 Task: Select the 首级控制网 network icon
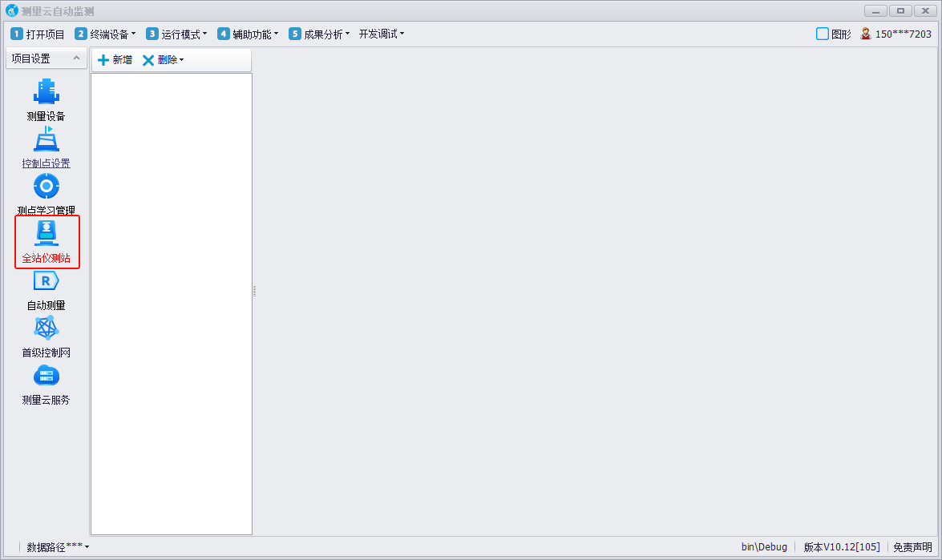point(46,328)
